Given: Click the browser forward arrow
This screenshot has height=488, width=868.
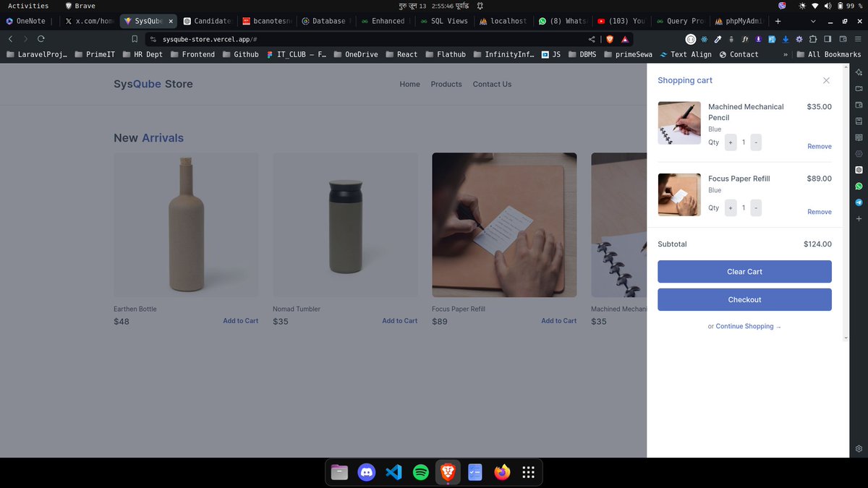Looking at the screenshot, I should coord(25,38).
